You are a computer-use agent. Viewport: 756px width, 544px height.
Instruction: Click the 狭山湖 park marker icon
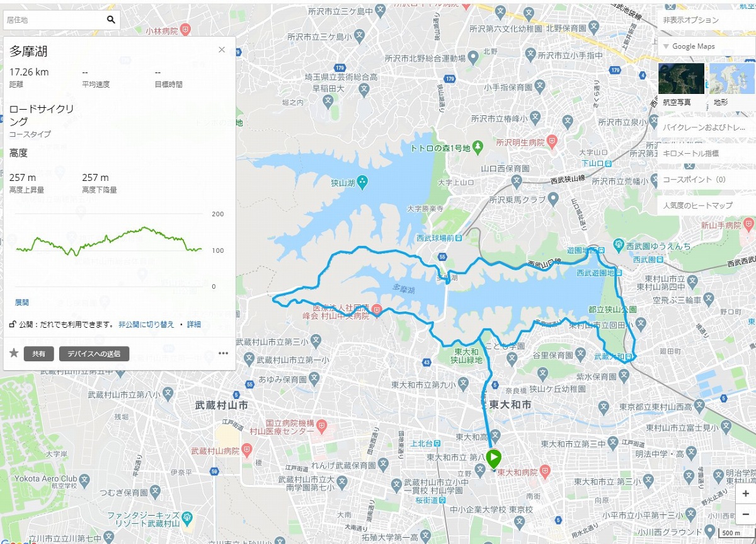click(x=363, y=183)
